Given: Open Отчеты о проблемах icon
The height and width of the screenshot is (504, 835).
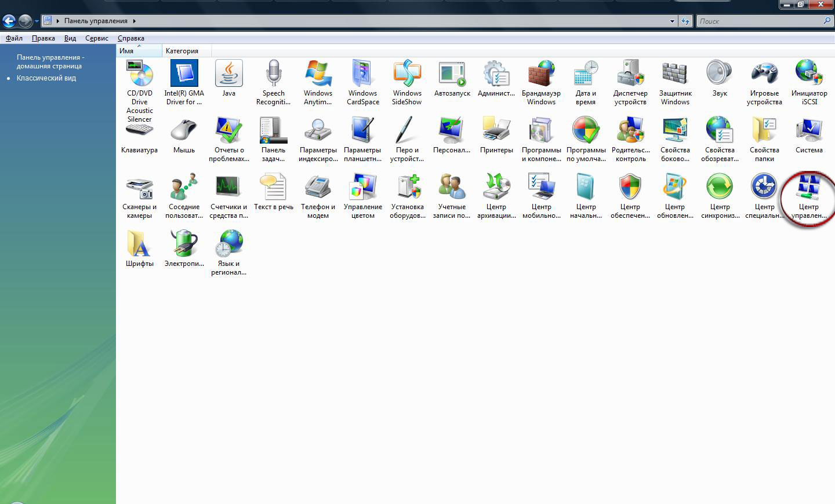Looking at the screenshot, I should coord(229,130).
